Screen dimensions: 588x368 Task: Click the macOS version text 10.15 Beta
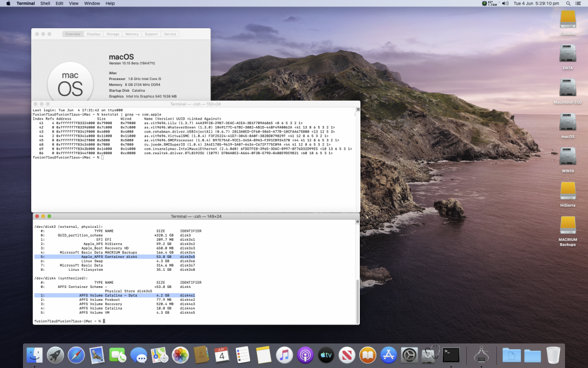[132, 63]
